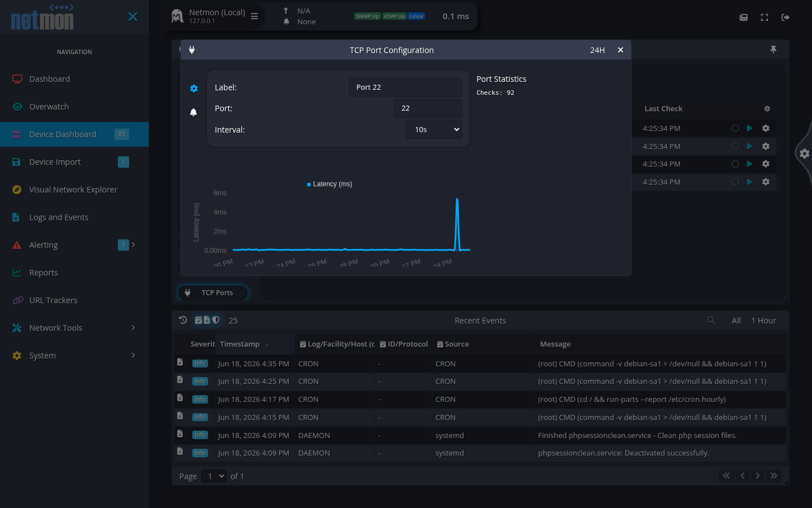Click the search icon in Recent Events
Image resolution: width=812 pixels, height=508 pixels.
pos(711,320)
